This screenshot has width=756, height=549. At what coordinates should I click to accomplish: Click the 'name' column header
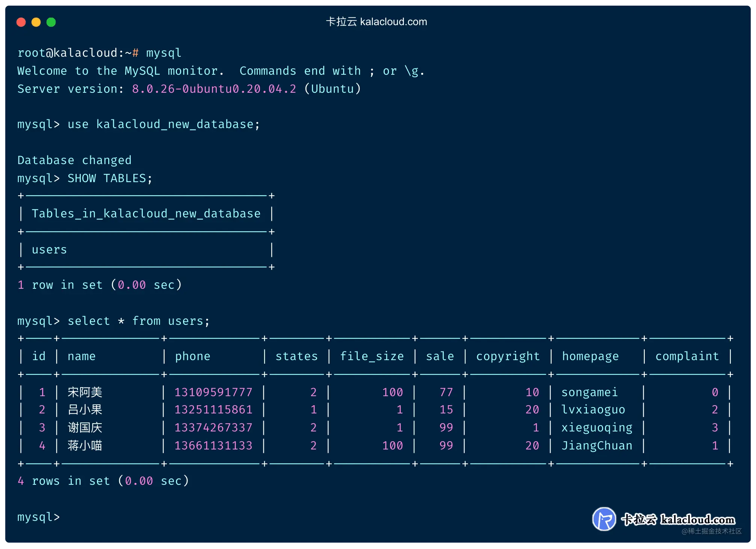click(x=82, y=356)
